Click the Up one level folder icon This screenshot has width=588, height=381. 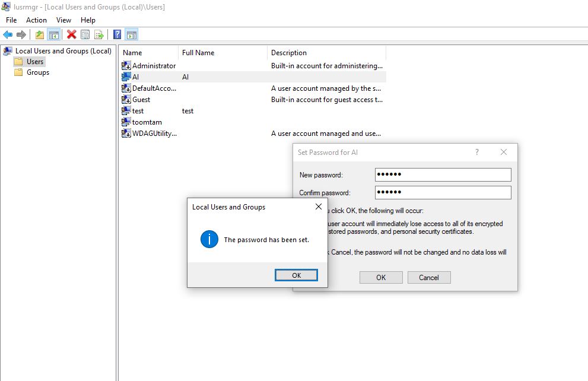pos(39,35)
